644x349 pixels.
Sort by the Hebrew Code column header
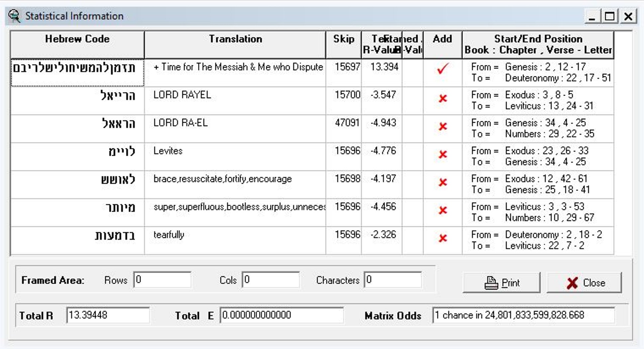(77, 44)
